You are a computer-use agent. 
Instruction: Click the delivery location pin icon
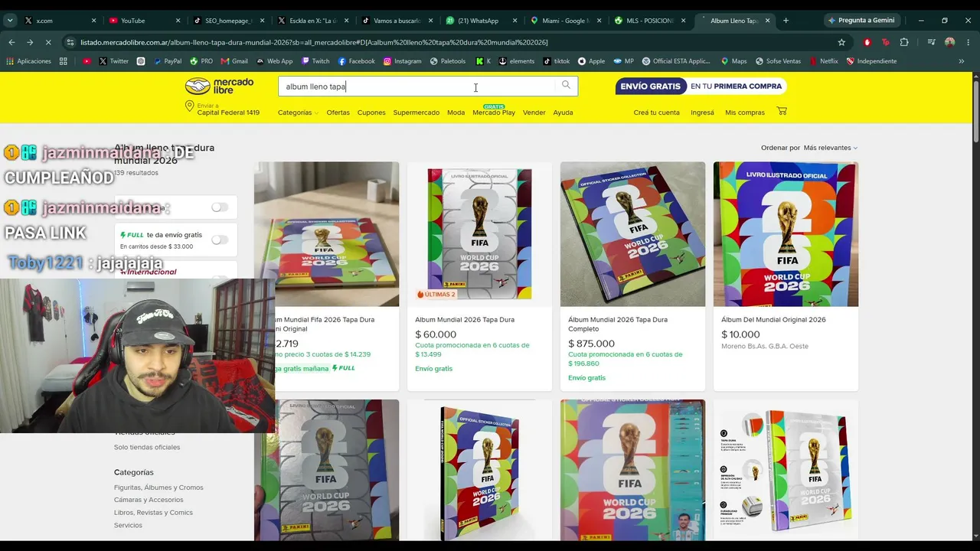(x=189, y=106)
